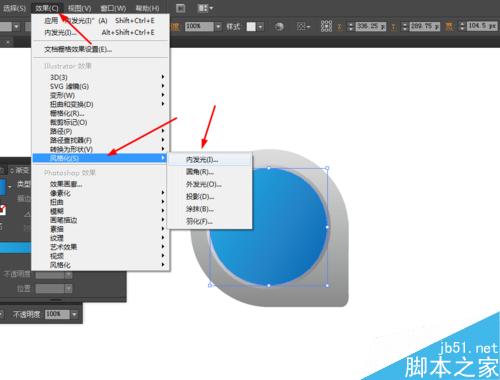Click the width field 104.5
This screenshot has width=500, height=380.
point(482,26)
